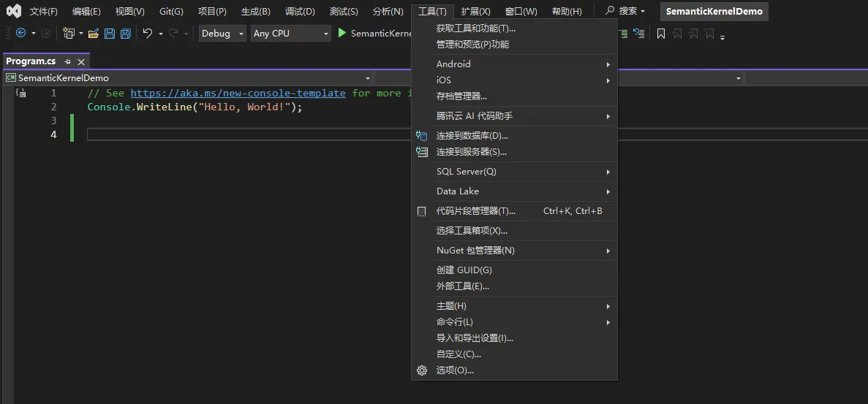Viewport: 868px width, 404px height.
Task: Click the Open File folder icon
Action: coord(94,34)
